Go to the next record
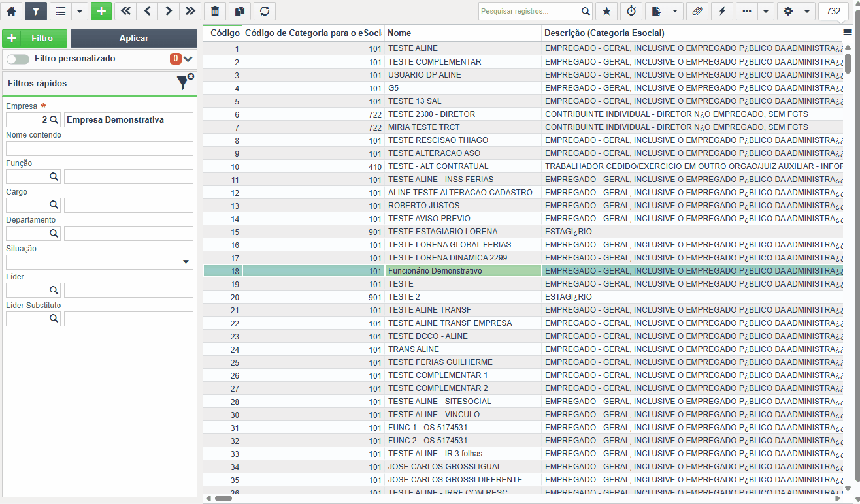 (169, 11)
